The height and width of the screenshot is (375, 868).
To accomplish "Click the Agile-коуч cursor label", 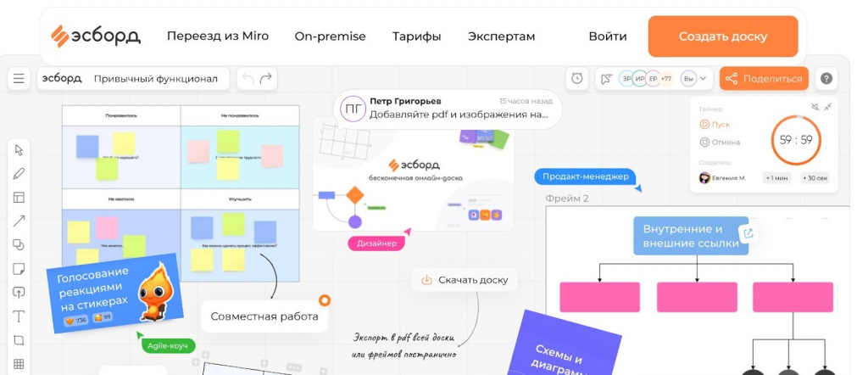I will coord(169,346).
